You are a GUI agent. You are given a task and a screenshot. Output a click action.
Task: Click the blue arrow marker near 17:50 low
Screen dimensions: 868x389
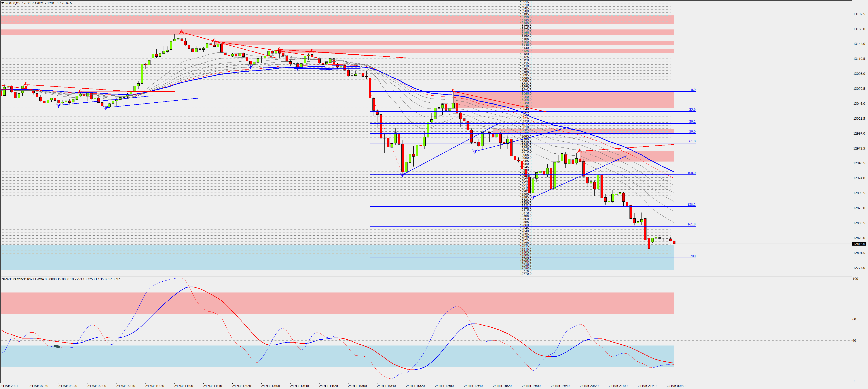pos(475,152)
